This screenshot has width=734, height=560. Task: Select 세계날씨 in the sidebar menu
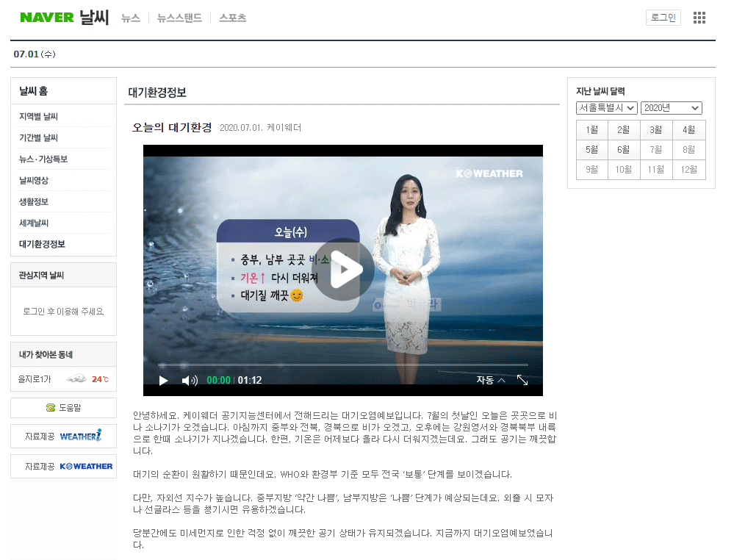point(34,223)
